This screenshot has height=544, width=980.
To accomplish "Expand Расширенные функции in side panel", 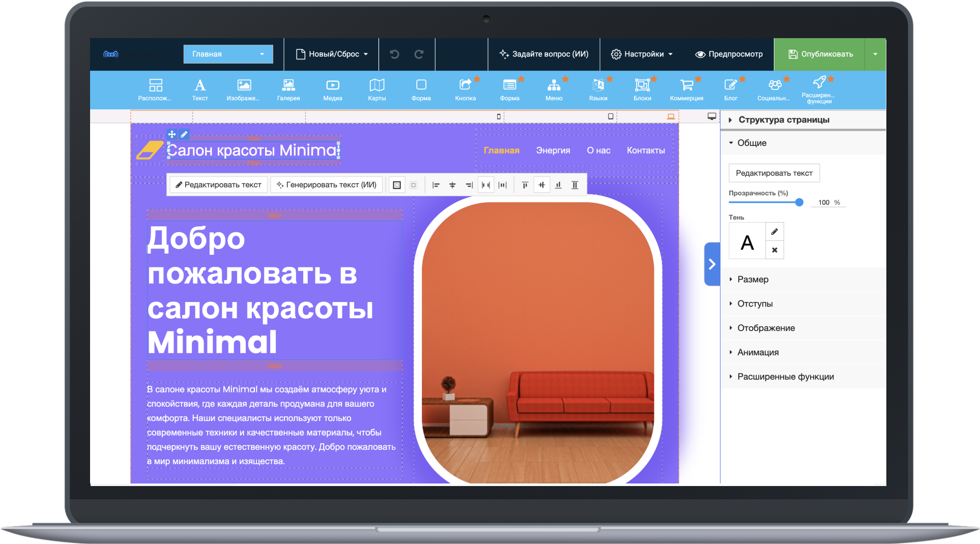I will click(803, 377).
